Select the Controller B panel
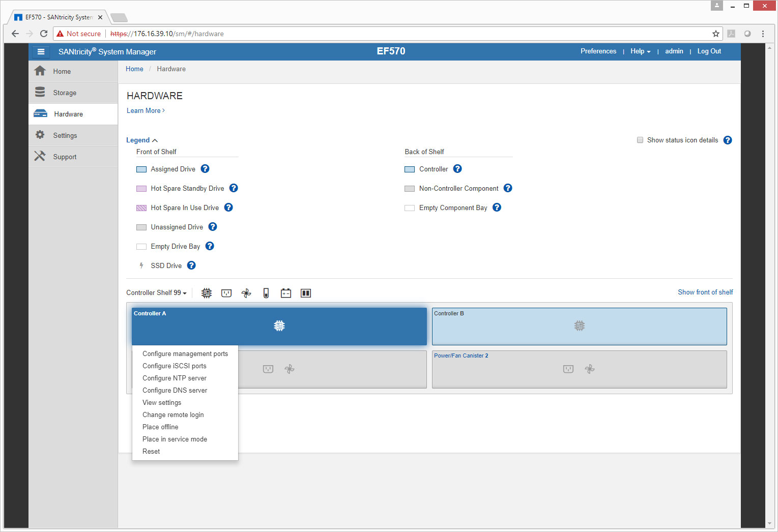The image size is (778, 532). point(579,326)
